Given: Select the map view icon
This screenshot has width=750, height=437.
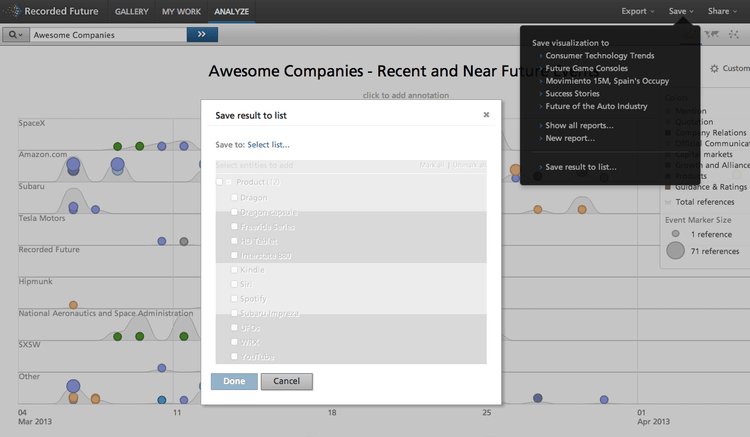Looking at the screenshot, I should click(x=714, y=35).
